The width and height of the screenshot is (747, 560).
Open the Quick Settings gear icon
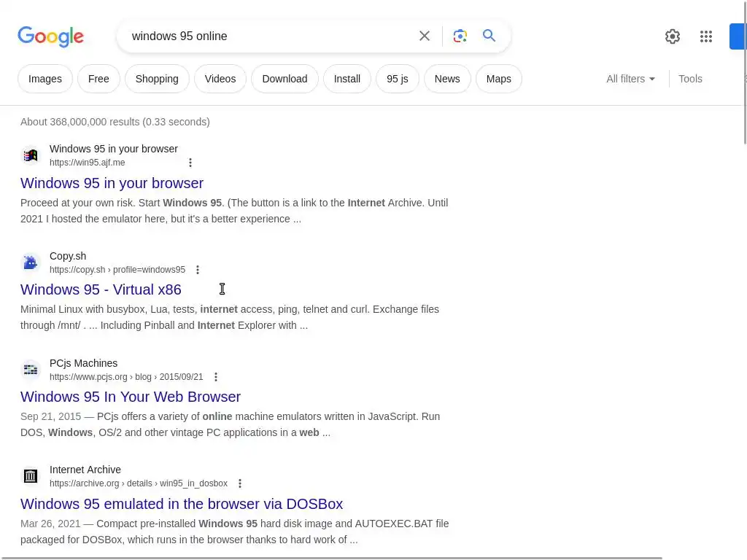(x=672, y=36)
